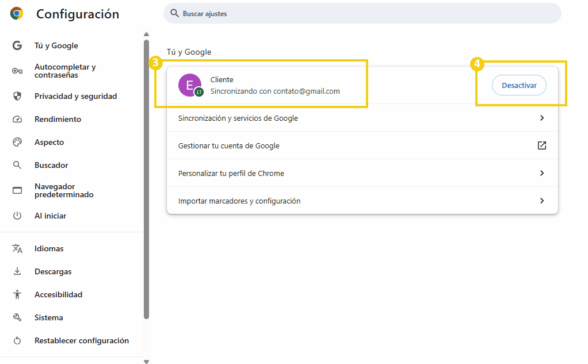
Task: Click the Aspecto palette icon
Action: 17,142
